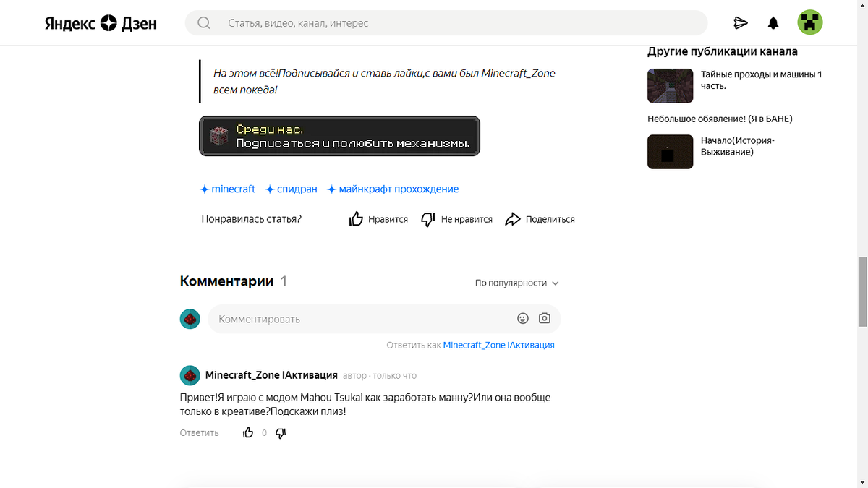Screen dimensions: 868x488
Task: Click avatar next to comment input
Action: tap(190, 319)
